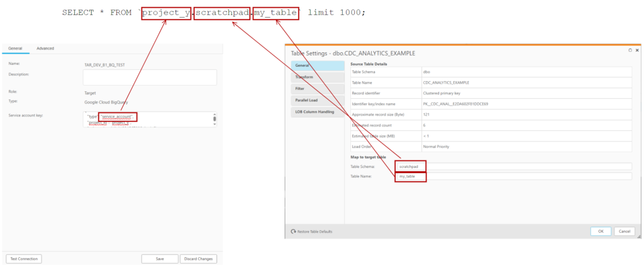Save the endpoint connection settings
Image resolution: width=644 pixels, height=265 pixels.
pyautogui.click(x=159, y=259)
